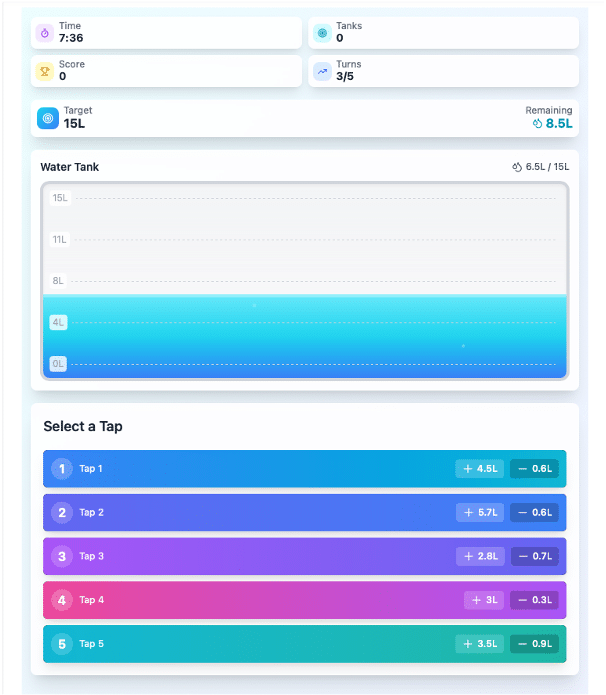
Task: Click the 15L tank level marker
Action: 60,198
